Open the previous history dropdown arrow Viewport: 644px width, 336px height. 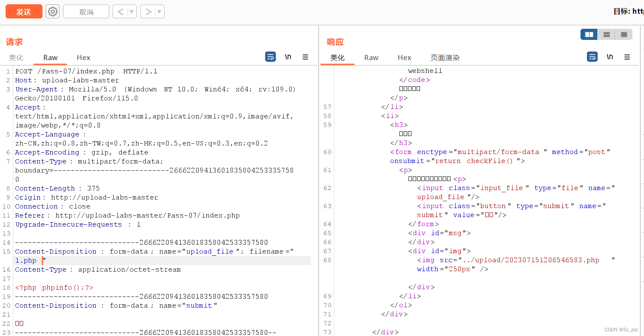click(132, 12)
